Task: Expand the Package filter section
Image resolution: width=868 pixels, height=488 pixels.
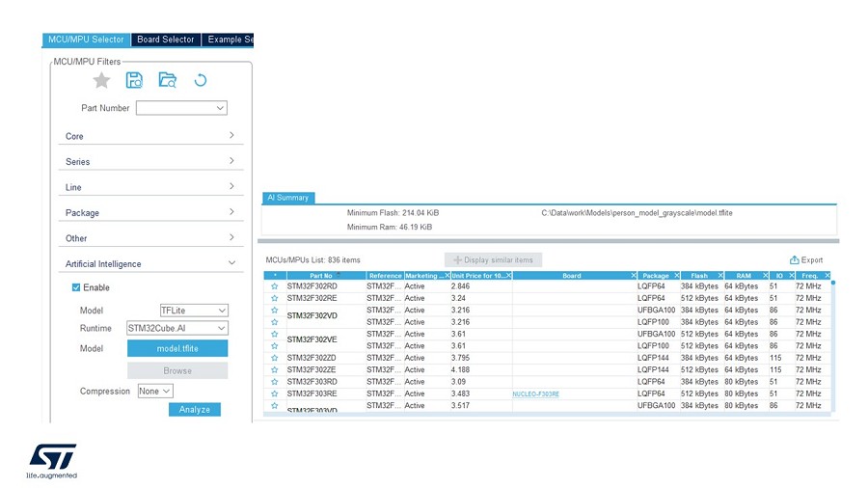Action: point(150,212)
